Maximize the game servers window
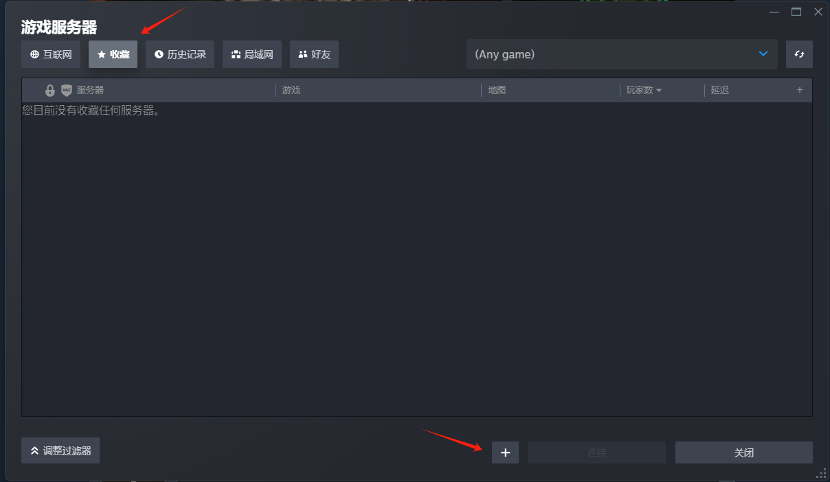Image resolution: width=830 pixels, height=482 pixels. [796, 12]
